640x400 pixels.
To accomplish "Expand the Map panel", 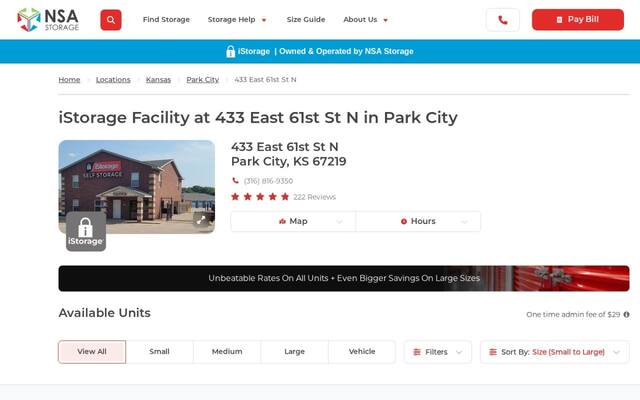I will point(293,221).
